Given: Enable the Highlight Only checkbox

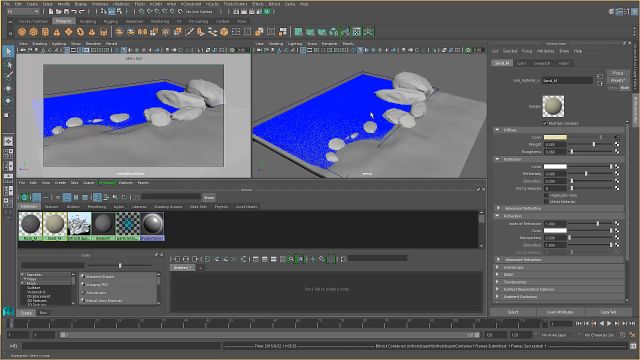Looking at the screenshot, I should (546, 196).
